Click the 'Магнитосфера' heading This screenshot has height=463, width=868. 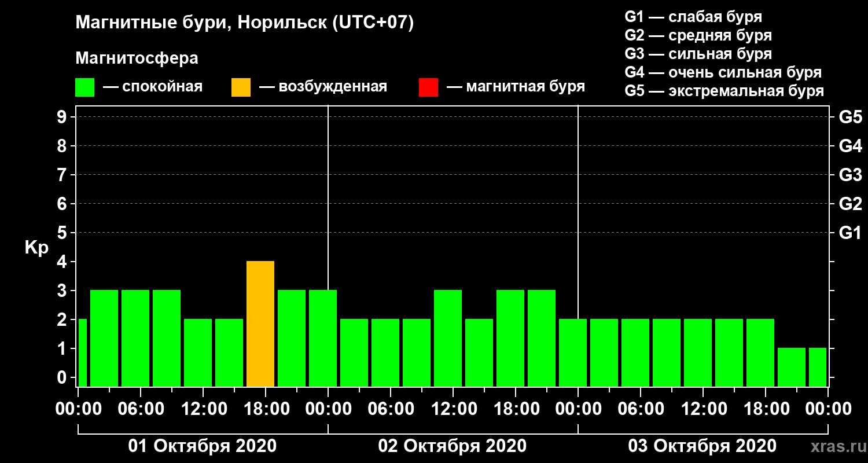[137, 58]
